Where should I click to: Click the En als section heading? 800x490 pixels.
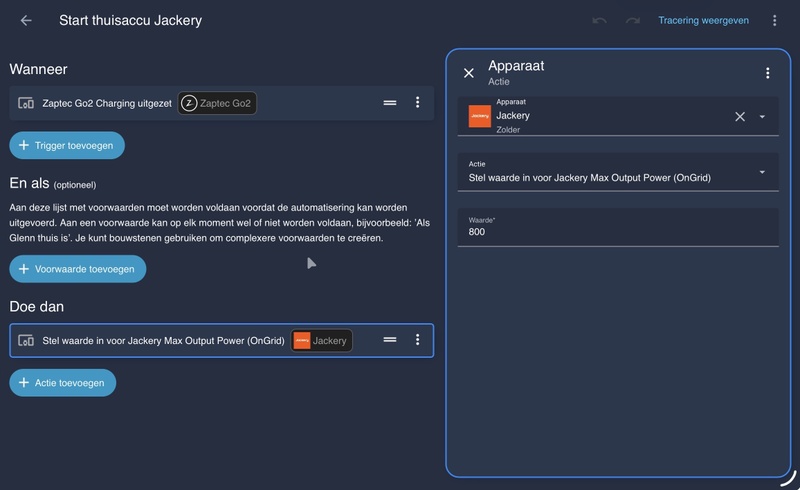(29, 183)
